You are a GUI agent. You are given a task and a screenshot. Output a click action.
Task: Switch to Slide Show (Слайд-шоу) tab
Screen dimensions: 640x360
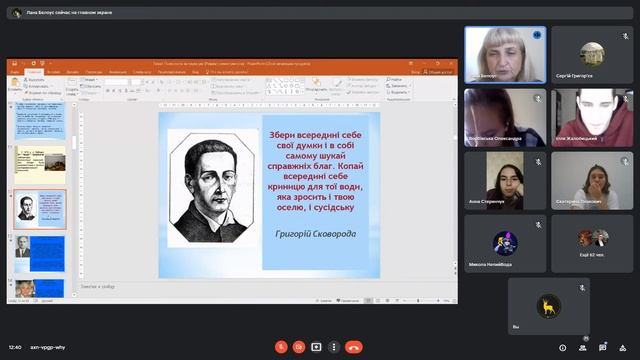(x=142, y=72)
